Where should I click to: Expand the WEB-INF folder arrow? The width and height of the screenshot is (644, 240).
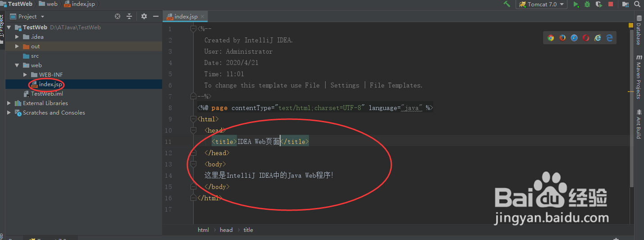(25, 74)
